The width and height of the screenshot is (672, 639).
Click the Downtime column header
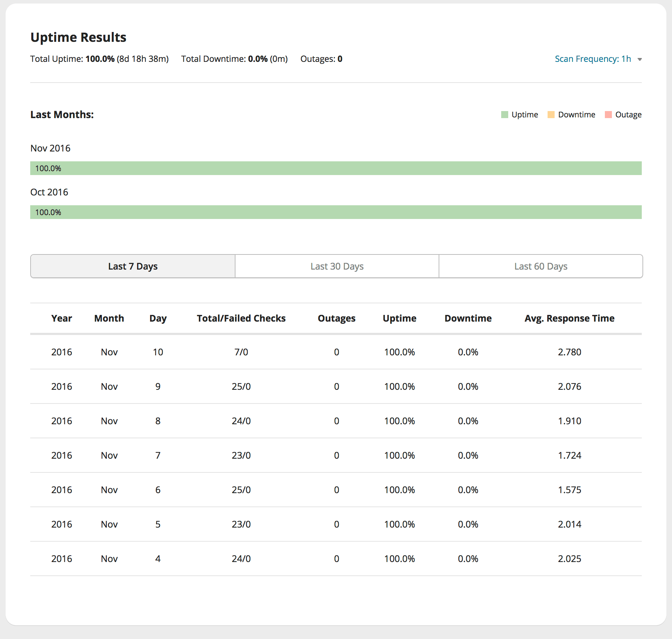click(x=468, y=318)
